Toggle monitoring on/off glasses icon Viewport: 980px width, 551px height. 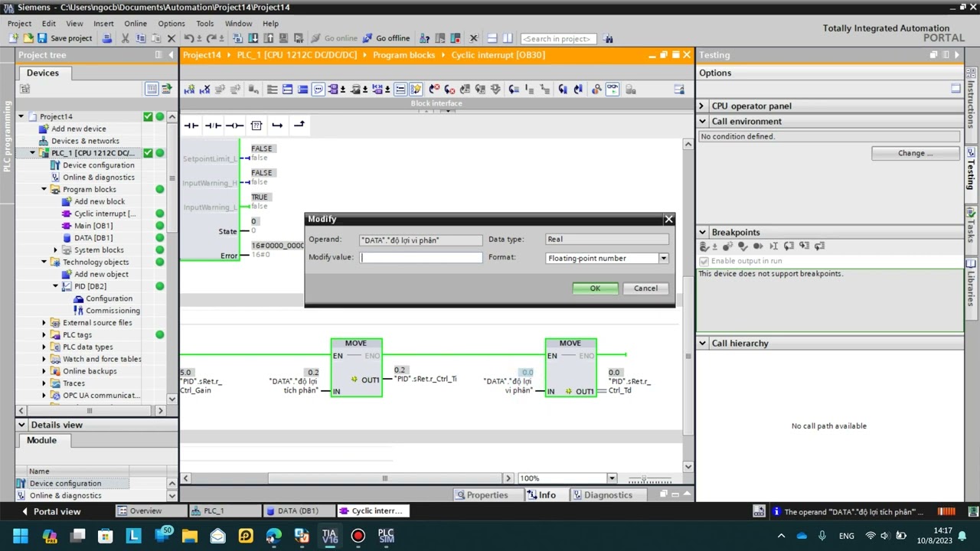pyautogui.click(x=612, y=90)
